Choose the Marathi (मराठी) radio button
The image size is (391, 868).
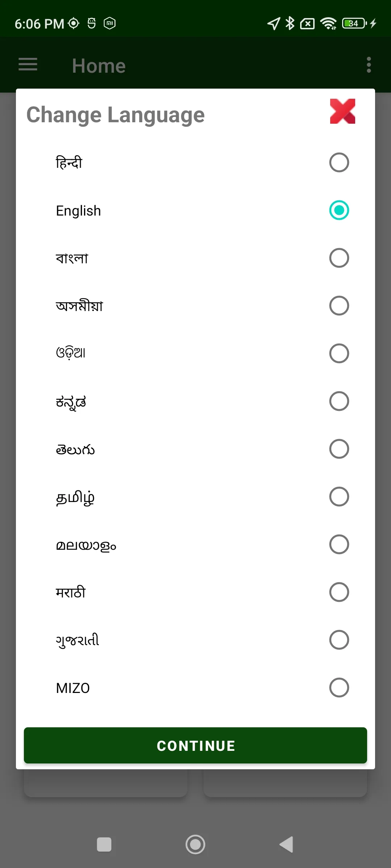click(x=339, y=592)
